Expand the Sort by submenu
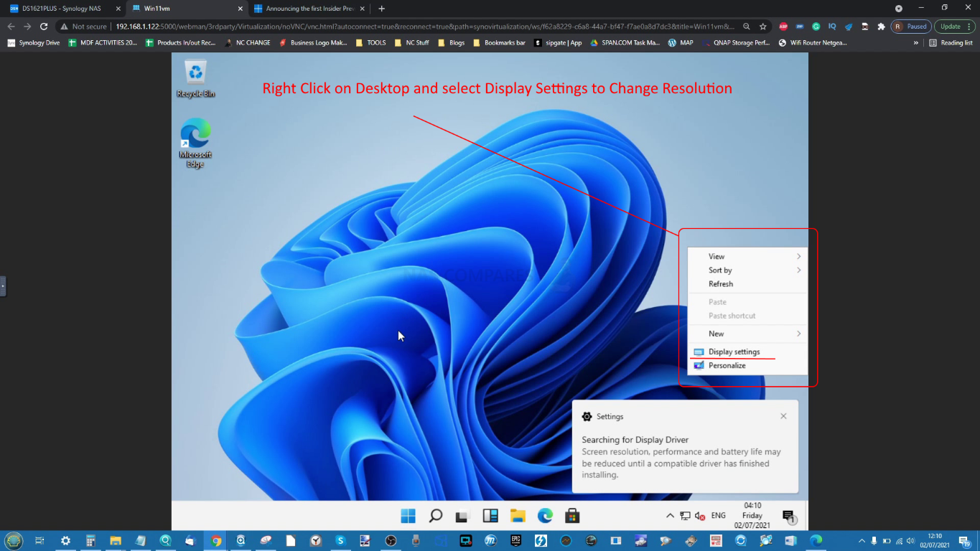Image resolution: width=980 pixels, height=551 pixels. pos(747,270)
